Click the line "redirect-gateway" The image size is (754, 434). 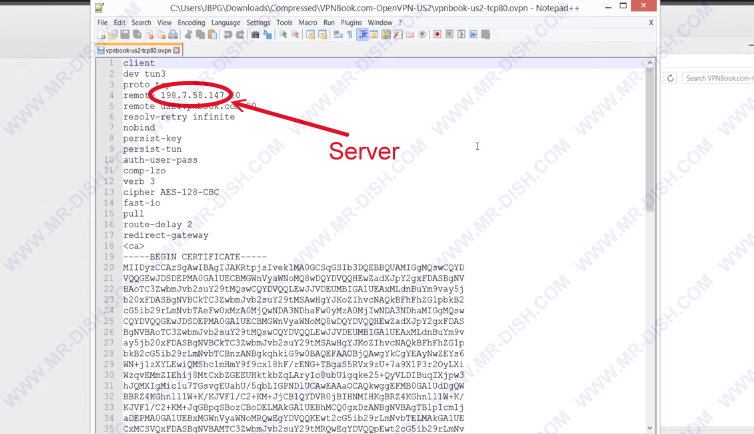pos(165,236)
